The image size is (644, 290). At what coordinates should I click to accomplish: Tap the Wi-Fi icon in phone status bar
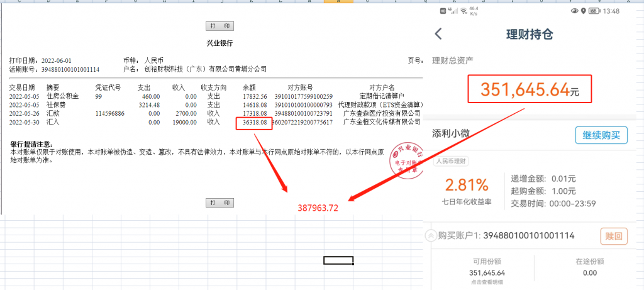[x=464, y=11]
